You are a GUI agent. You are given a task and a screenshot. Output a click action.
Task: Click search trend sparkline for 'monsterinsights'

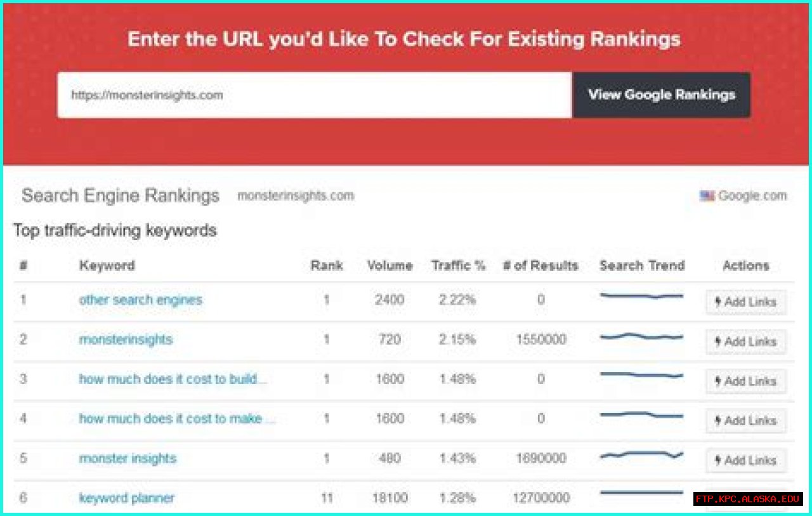point(641,336)
